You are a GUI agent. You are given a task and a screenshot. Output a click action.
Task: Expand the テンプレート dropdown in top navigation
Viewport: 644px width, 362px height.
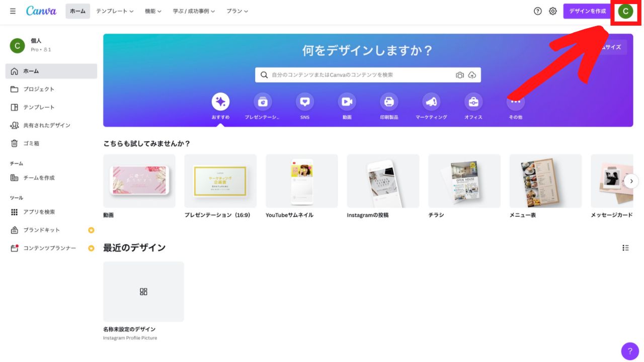coord(115,11)
